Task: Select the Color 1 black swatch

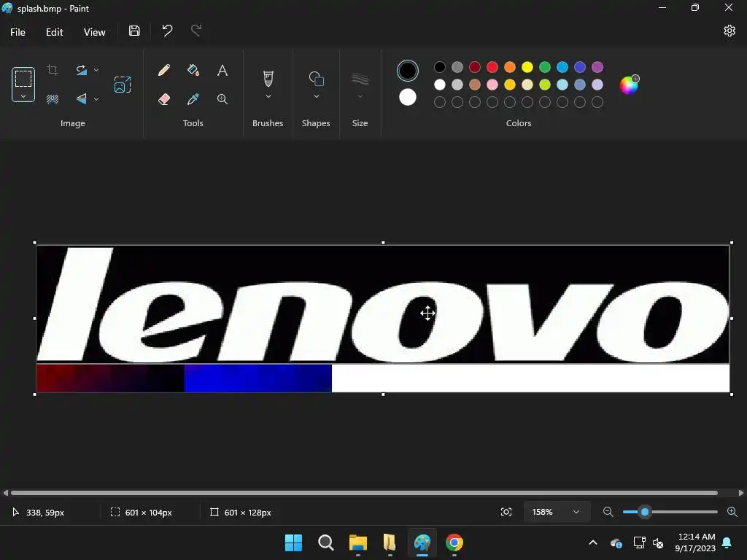Action: (408, 71)
